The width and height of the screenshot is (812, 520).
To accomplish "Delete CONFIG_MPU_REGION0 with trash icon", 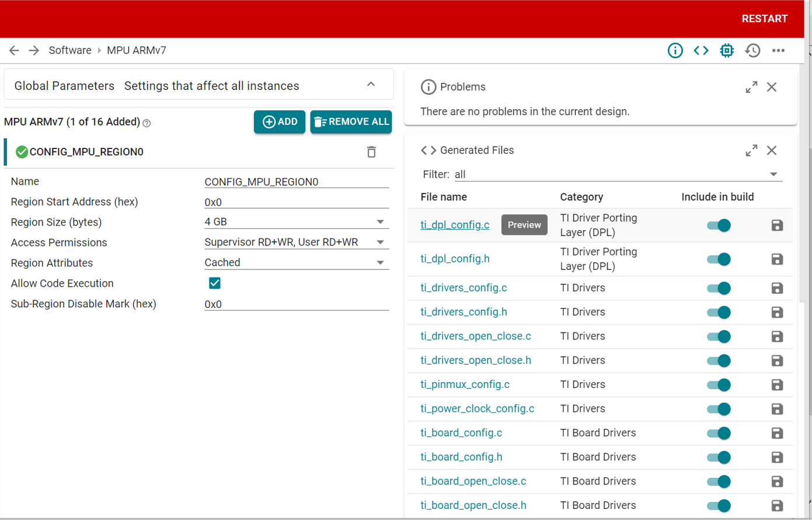I will [371, 152].
